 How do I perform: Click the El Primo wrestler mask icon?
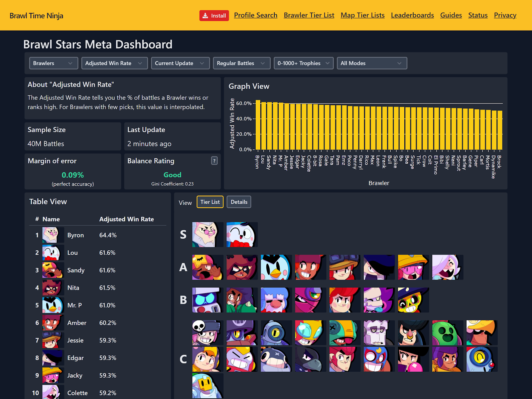pyautogui.click(x=379, y=359)
